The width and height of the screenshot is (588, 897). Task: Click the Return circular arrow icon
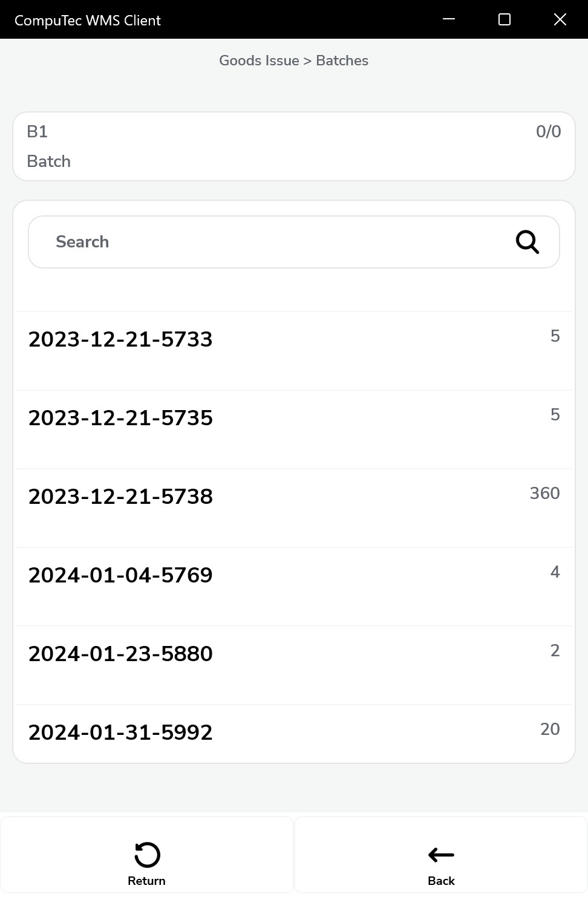pyautogui.click(x=146, y=855)
